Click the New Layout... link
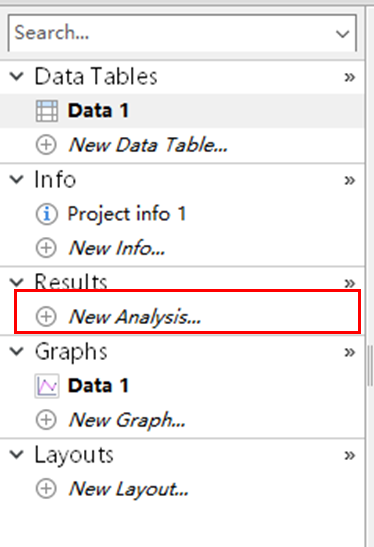Viewport: 374px width, 547px height. 129,489
